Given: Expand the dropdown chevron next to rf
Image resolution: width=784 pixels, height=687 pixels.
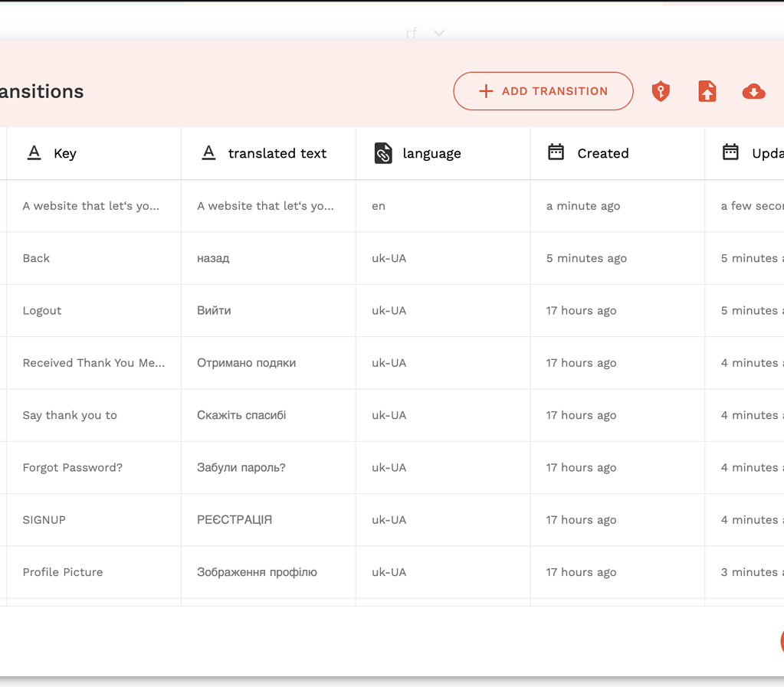Looking at the screenshot, I should coord(438,33).
